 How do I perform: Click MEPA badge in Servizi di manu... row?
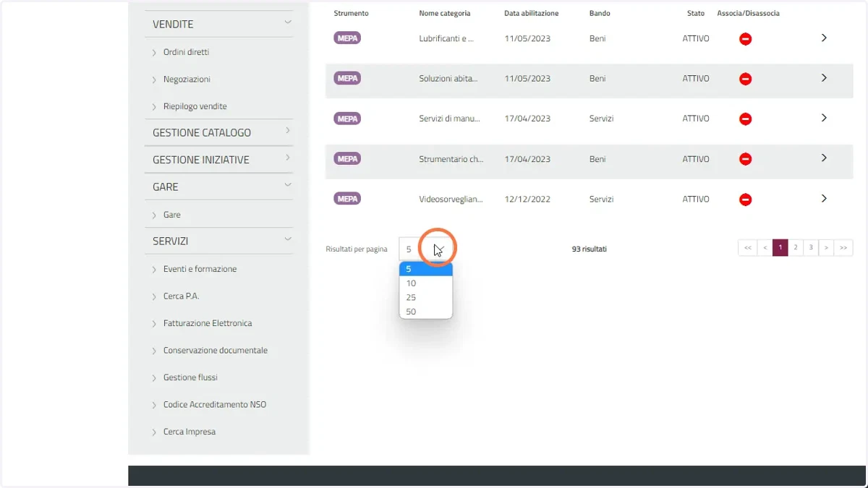pyautogui.click(x=347, y=119)
